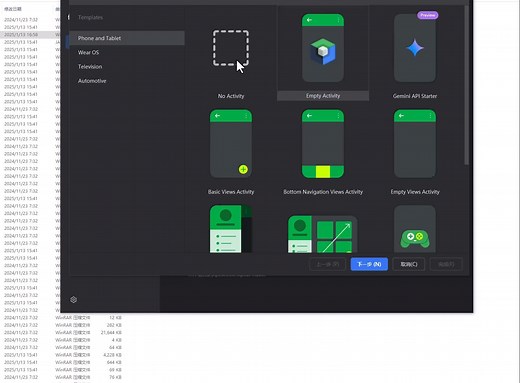
Task: Click the date modified column header in Explorer
Action: click(x=13, y=9)
